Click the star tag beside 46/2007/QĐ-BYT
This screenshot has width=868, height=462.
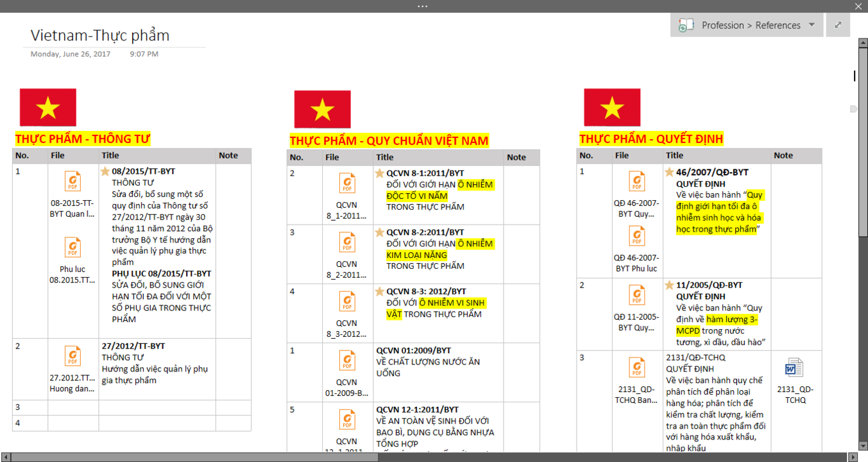pos(670,172)
